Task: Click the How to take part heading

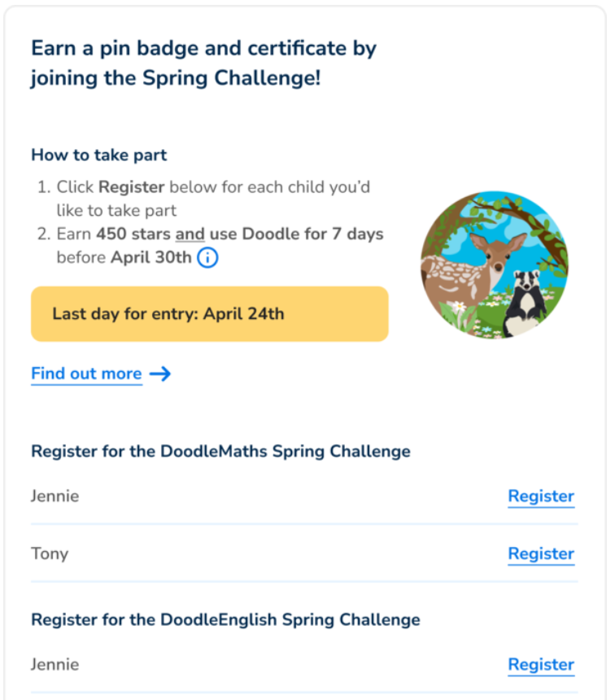Action: (98, 155)
